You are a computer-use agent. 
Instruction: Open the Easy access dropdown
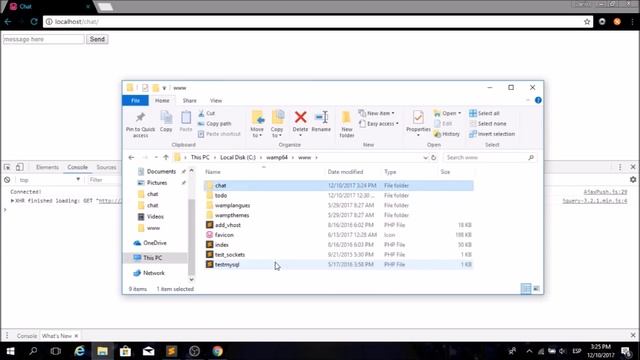click(378, 123)
